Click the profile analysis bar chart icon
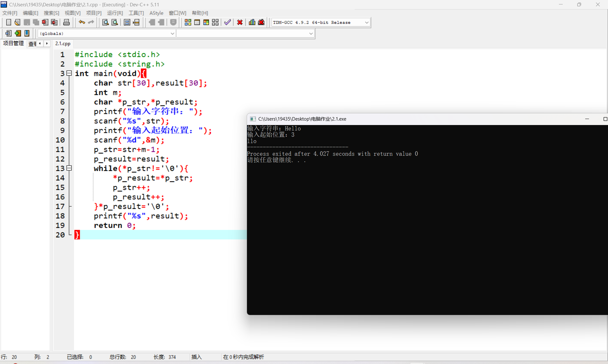608x364 pixels. click(252, 22)
